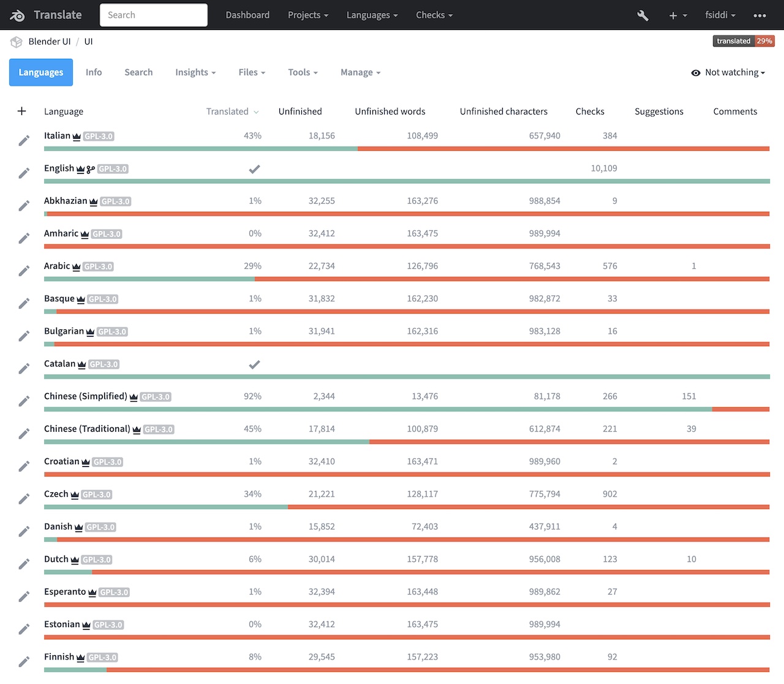Image resolution: width=784 pixels, height=684 pixels.
Task: Open the Italian language link
Action: pos(57,136)
